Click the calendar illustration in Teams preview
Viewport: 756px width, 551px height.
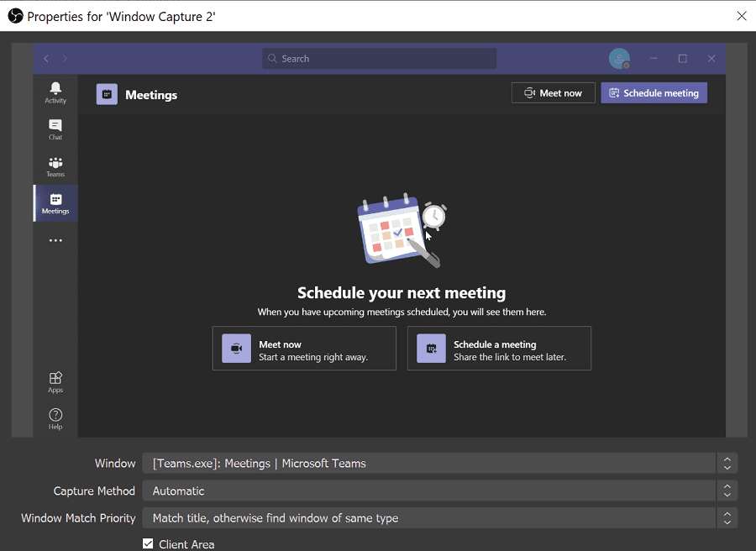tap(402, 230)
